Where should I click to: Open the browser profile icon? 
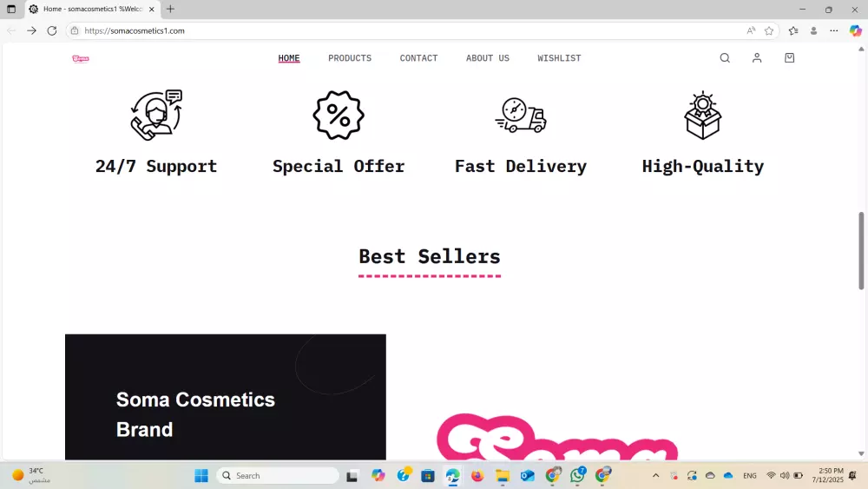814,31
